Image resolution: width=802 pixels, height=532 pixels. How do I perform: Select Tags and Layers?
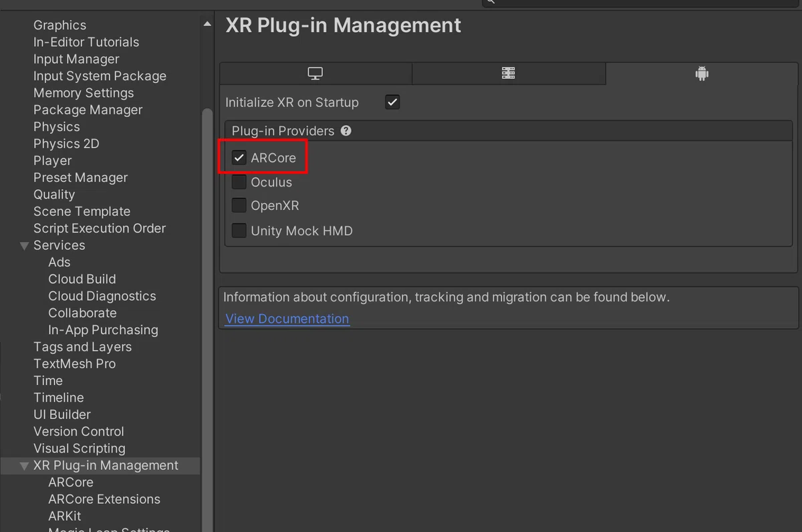click(82, 347)
